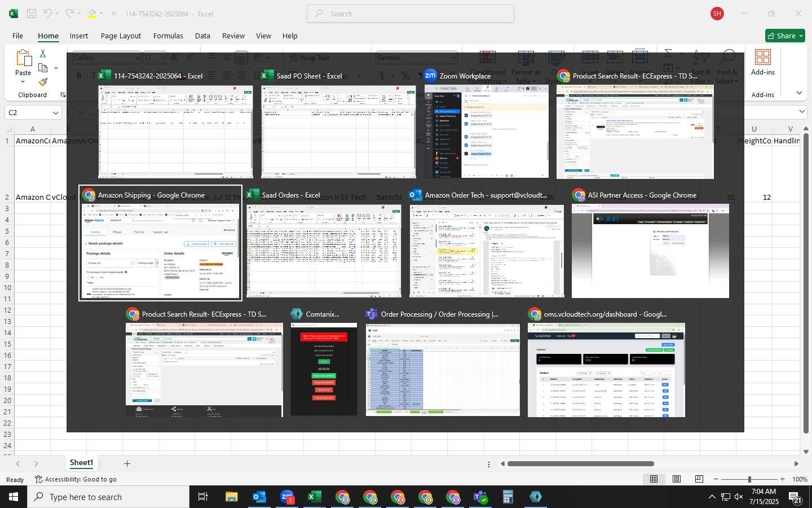
Task: Click the Redo arrow icon
Action: click(x=69, y=14)
